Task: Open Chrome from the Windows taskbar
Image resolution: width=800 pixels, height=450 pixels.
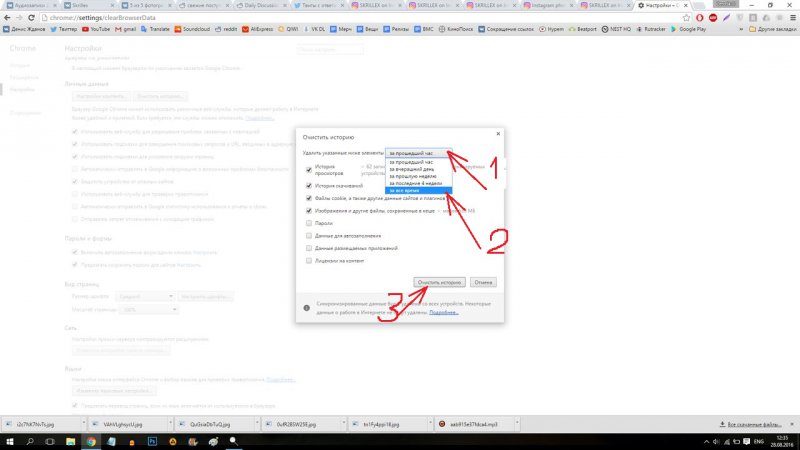Action: click(x=207, y=441)
